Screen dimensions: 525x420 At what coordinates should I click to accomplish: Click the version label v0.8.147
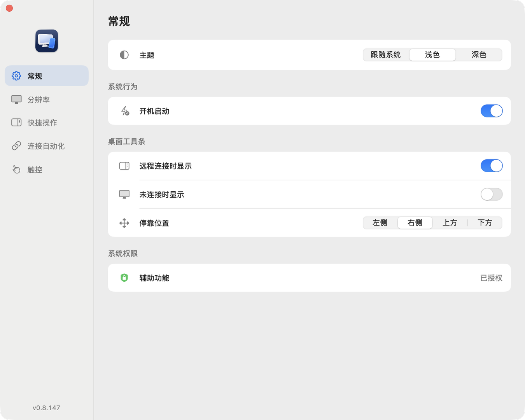click(x=46, y=408)
